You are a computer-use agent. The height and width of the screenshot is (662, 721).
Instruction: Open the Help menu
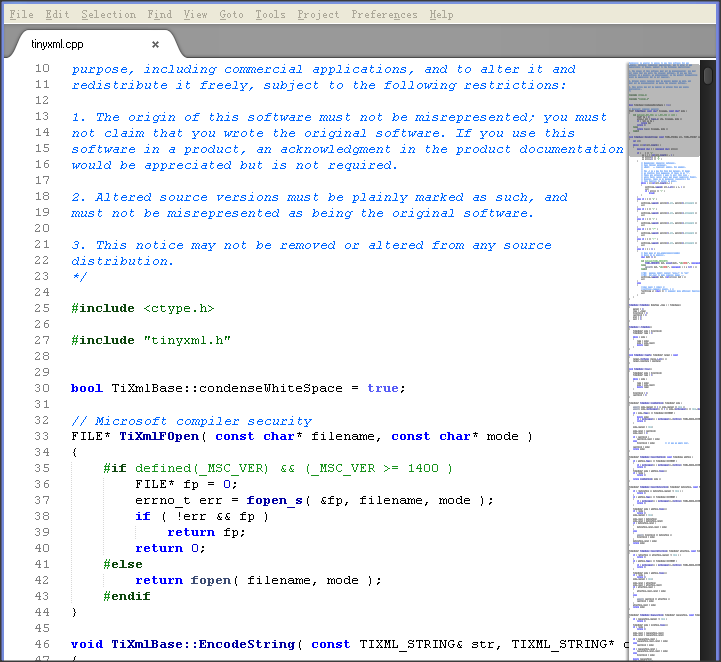441,15
